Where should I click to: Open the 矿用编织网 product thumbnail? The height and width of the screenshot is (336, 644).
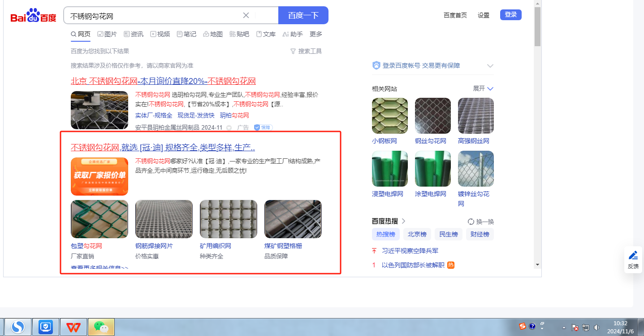229,219
